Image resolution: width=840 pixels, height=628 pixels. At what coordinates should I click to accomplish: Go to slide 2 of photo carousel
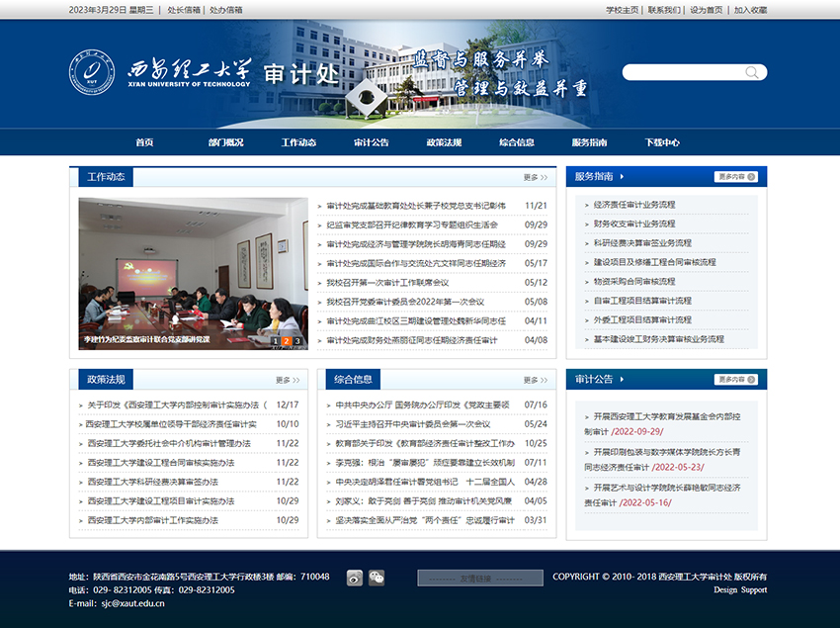coord(286,341)
